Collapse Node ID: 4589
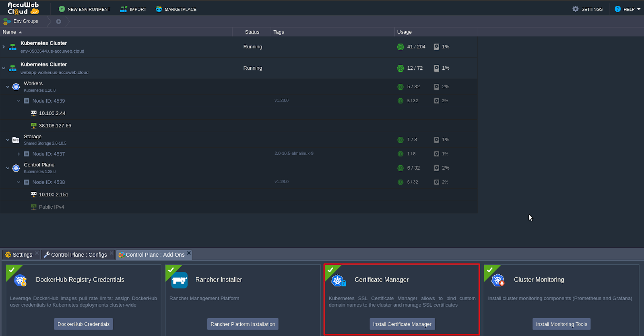Viewport: 644px width, 336px height. (19, 101)
